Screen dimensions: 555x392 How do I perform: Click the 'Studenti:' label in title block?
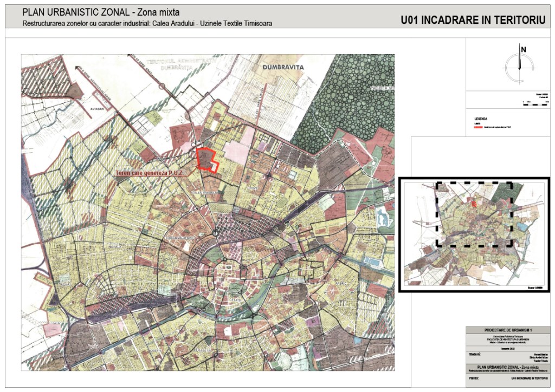point(475,354)
